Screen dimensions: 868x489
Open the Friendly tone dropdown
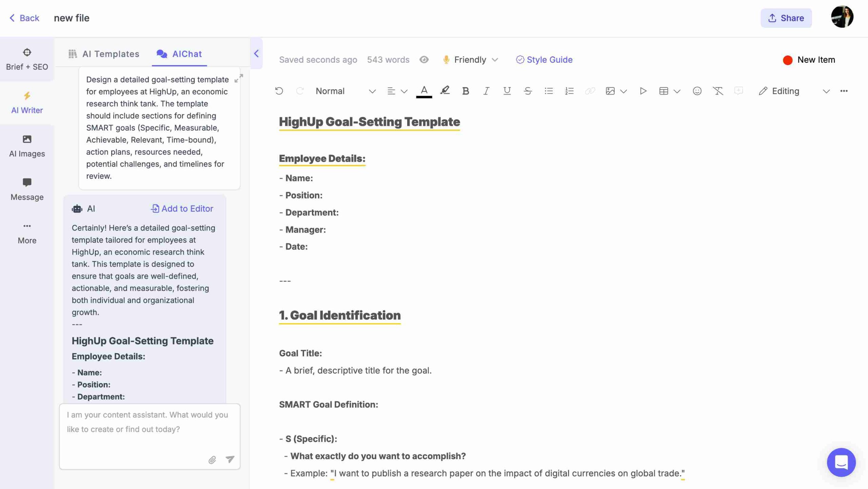471,60
